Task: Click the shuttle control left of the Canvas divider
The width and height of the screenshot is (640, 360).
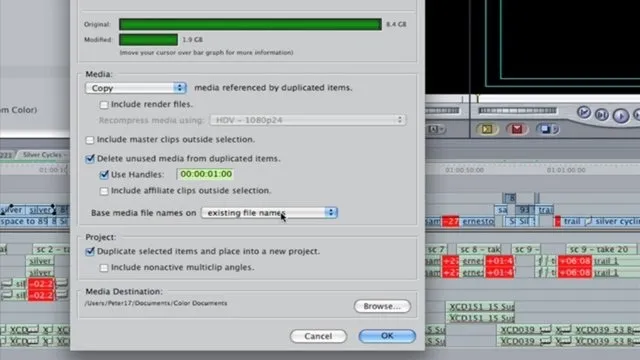Action: click(442, 111)
